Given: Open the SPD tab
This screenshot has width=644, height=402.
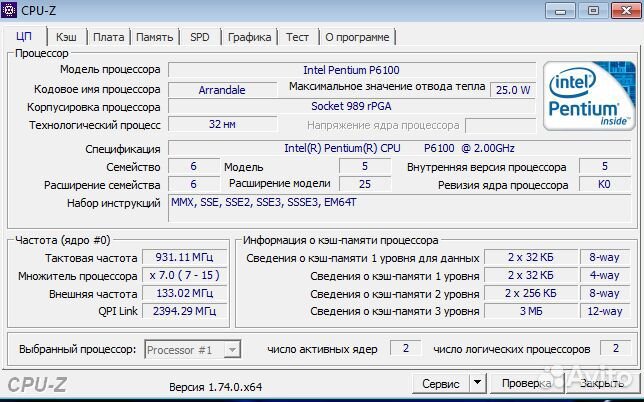Looking at the screenshot, I should 200,37.
